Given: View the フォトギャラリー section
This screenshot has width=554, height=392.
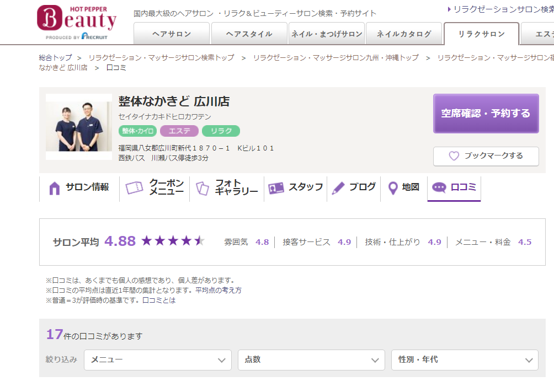Looking at the screenshot, I should [227, 189].
